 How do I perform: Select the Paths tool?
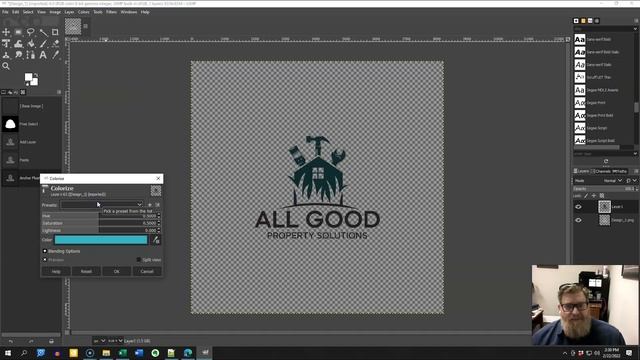31,55
